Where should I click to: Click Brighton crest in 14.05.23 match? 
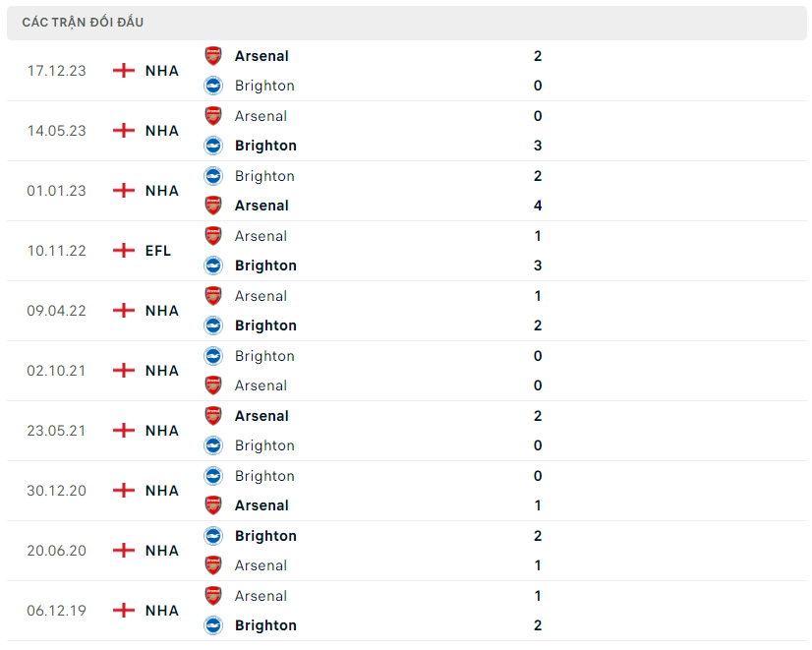click(x=213, y=146)
